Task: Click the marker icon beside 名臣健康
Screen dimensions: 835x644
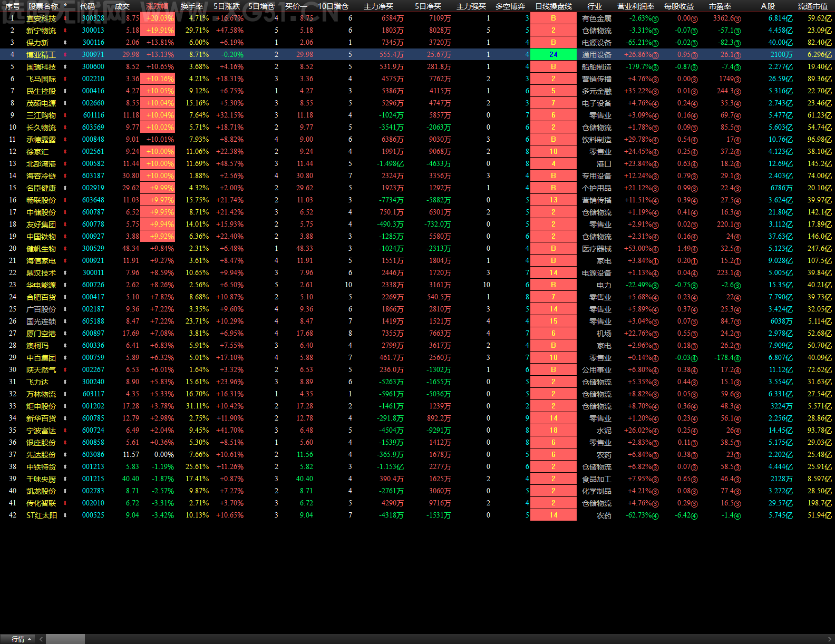Action: pyautogui.click(x=65, y=188)
